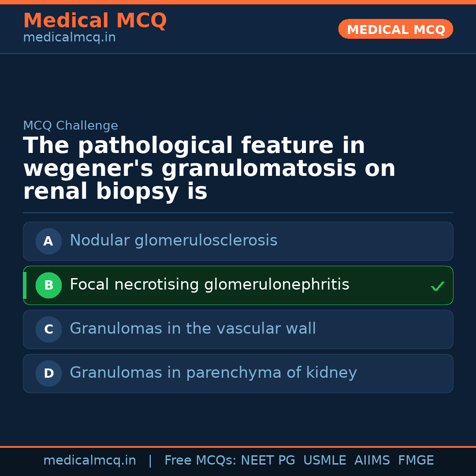Image resolution: width=476 pixels, height=476 pixels.
Task: Click the letter A circle icon
Action: point(48,241)
